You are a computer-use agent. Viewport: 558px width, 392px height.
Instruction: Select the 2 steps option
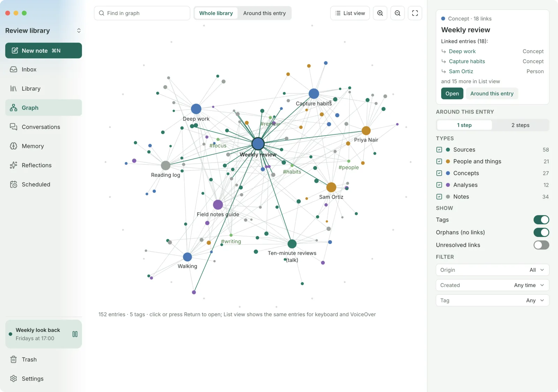[520, 125]
